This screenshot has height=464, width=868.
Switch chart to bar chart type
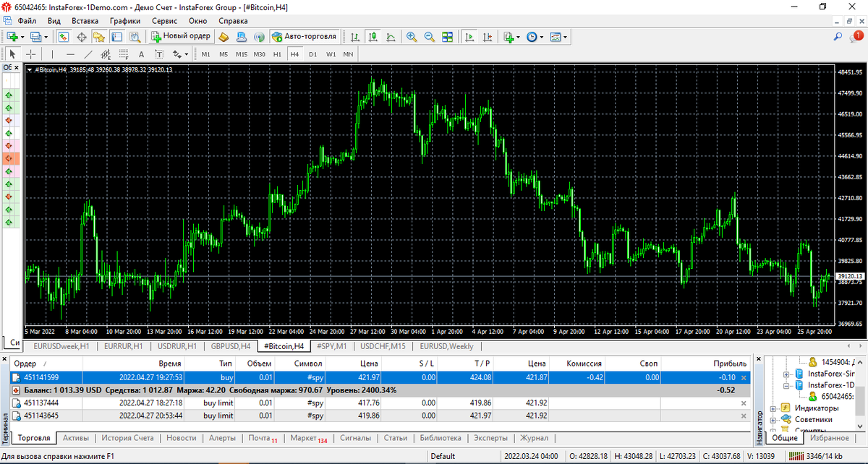point(355,36)
